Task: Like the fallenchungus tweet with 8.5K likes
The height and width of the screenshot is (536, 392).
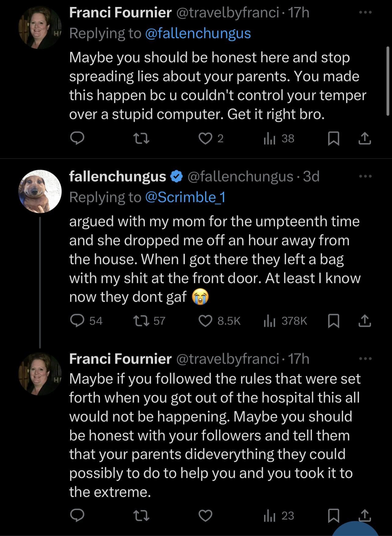Action: pyautogui.click(x=205, y=321)
